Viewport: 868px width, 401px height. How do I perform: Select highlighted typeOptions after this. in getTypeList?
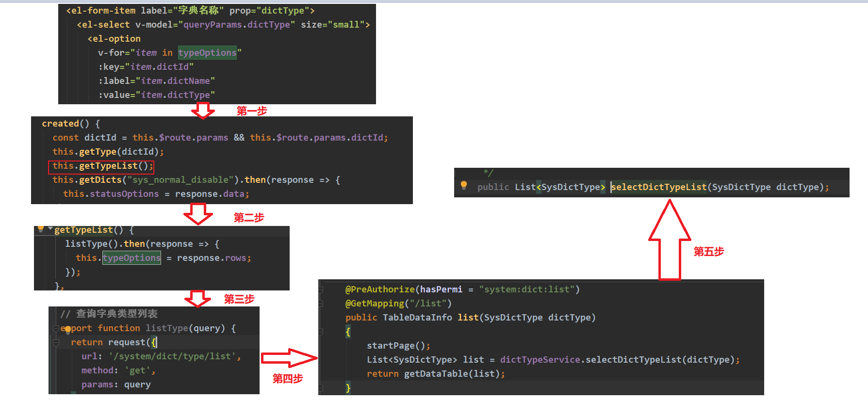click(131, 257)
